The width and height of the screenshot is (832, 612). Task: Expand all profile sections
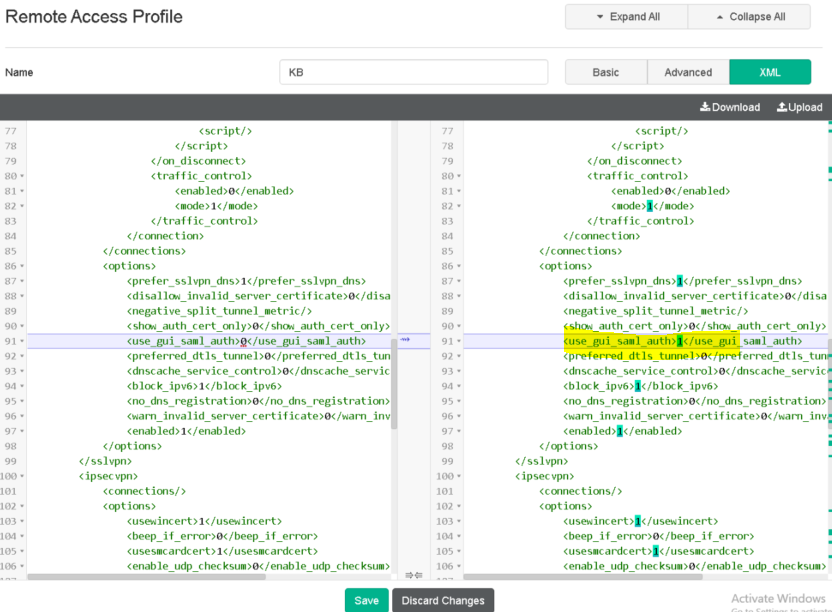pos(626,17)
